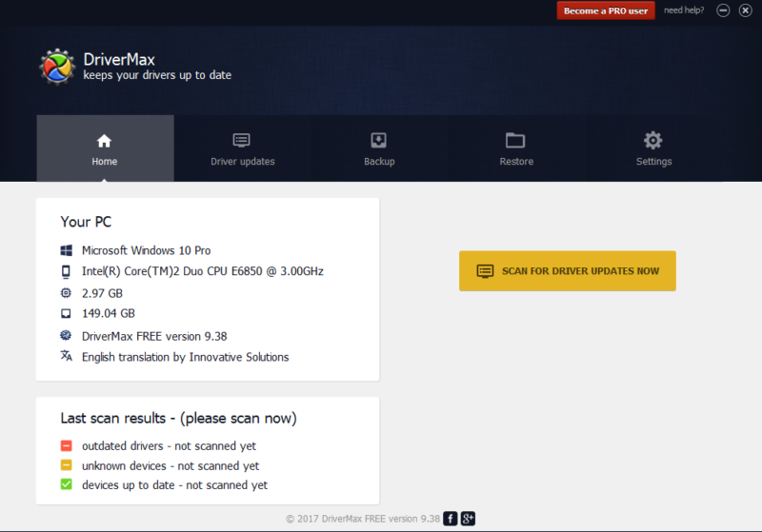Image resolution: width=762 pixels, height=532 pixels.
Task: Click the Windows logo icon beside Windows 10 Pro
Action: click(x=66, y=250)
